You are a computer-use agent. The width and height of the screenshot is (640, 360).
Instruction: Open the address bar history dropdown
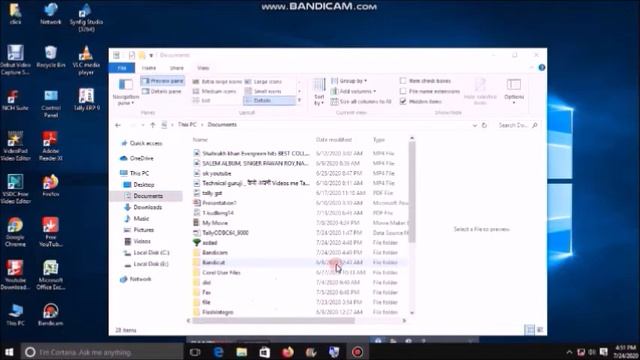pyautogui.click(x=474, y=125)
